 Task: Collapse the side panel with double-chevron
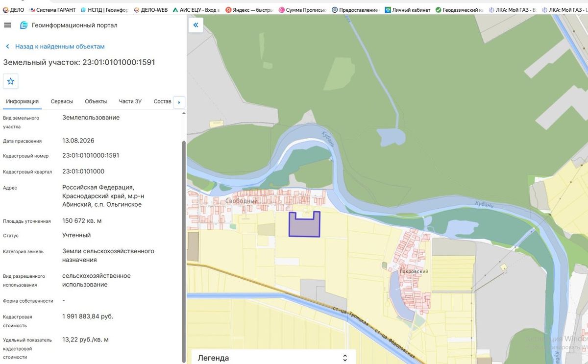196,25
